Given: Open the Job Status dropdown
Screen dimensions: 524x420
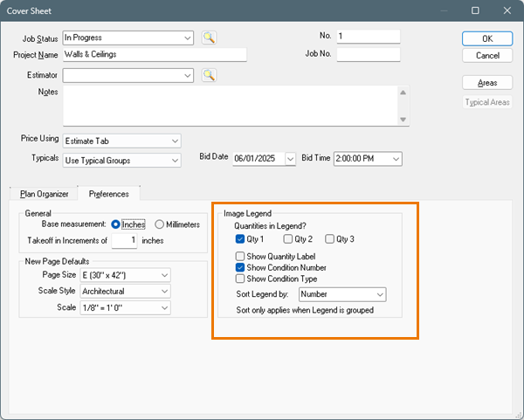Looking at the screenshot, I should 128,38.
